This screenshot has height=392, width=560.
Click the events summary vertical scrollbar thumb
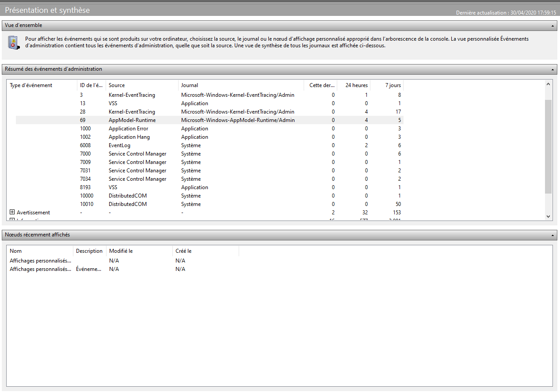pos(549,146)
